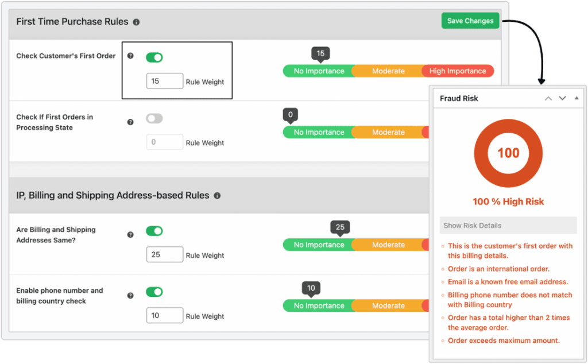Select 'customer's first order with this billing details' risk item

(x=510, y=251)
